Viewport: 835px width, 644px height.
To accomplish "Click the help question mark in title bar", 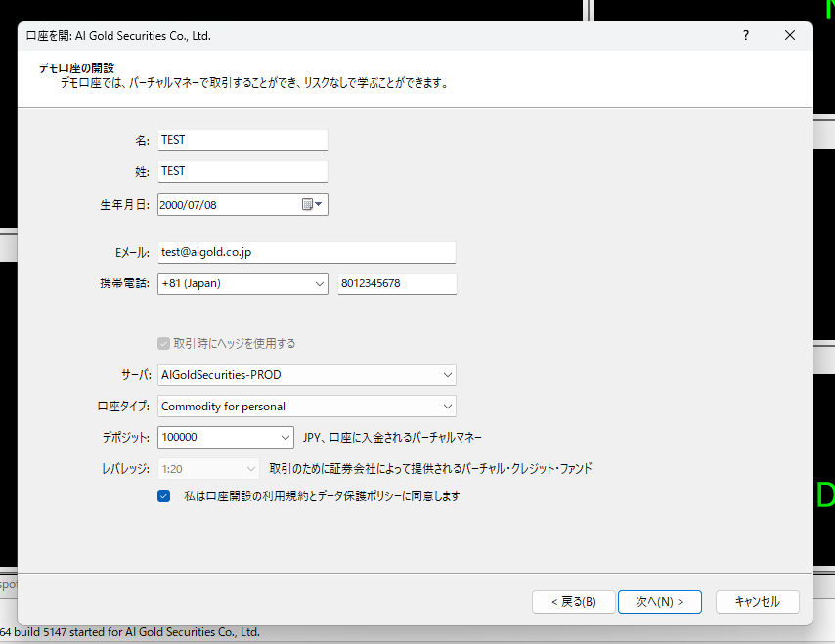I will tap(745, 35).
